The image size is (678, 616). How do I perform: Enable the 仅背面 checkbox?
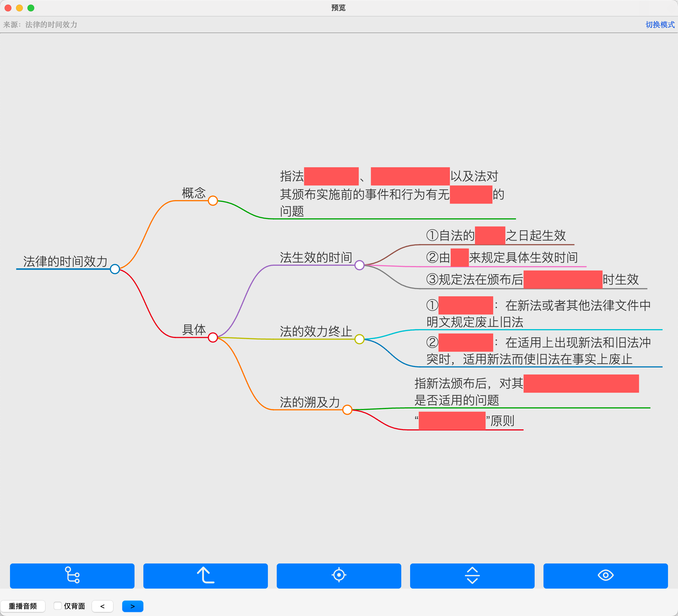point(57,606)
